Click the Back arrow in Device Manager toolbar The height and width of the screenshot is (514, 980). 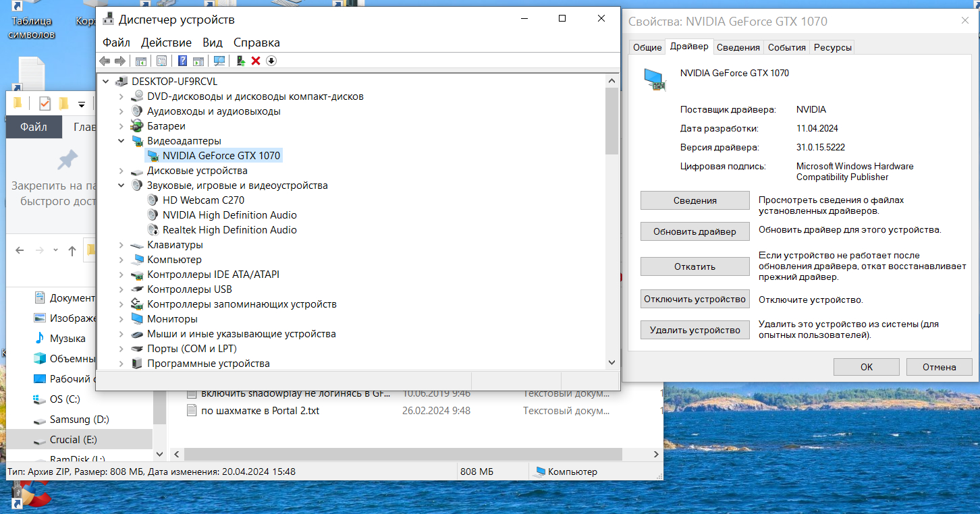[x=105, y=61]
